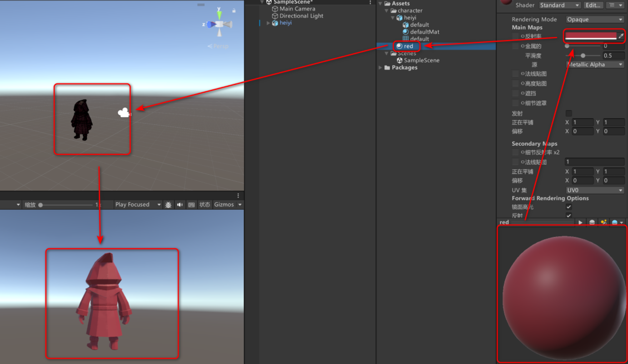Toggle the scene gizmo lock icon

coord(234,10)
